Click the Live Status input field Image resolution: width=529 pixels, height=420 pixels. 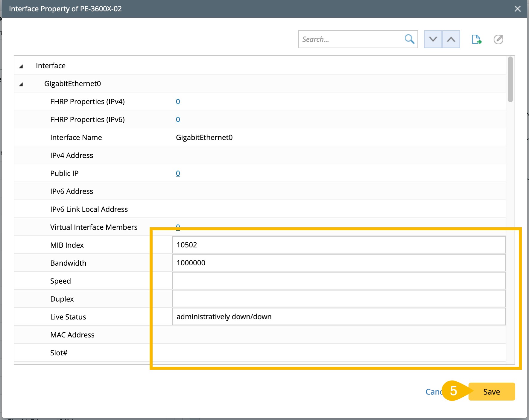338,316
